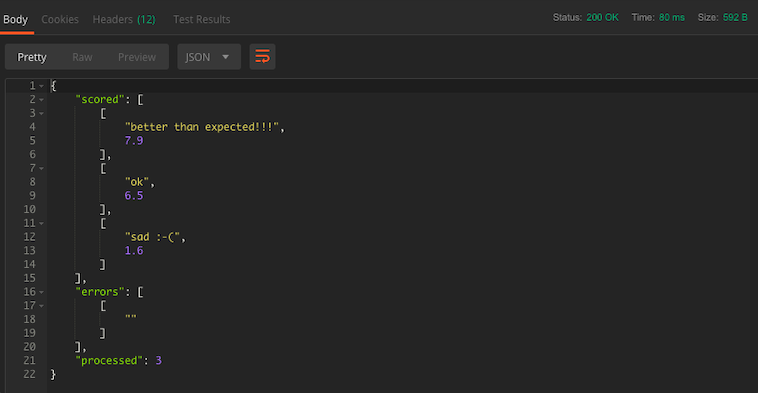Collapse the root object at line 1
The image size is (758, 393).
(42, 86)
